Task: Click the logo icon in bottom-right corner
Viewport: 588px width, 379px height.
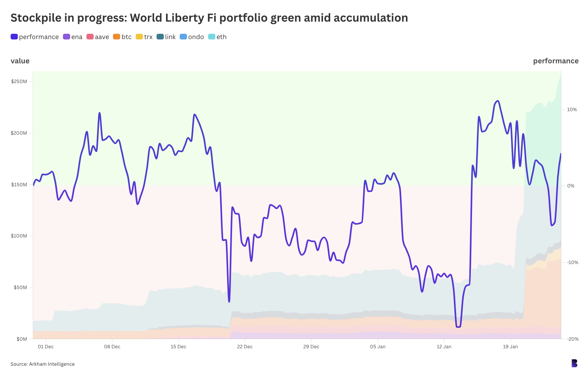Action: (574, 363)
